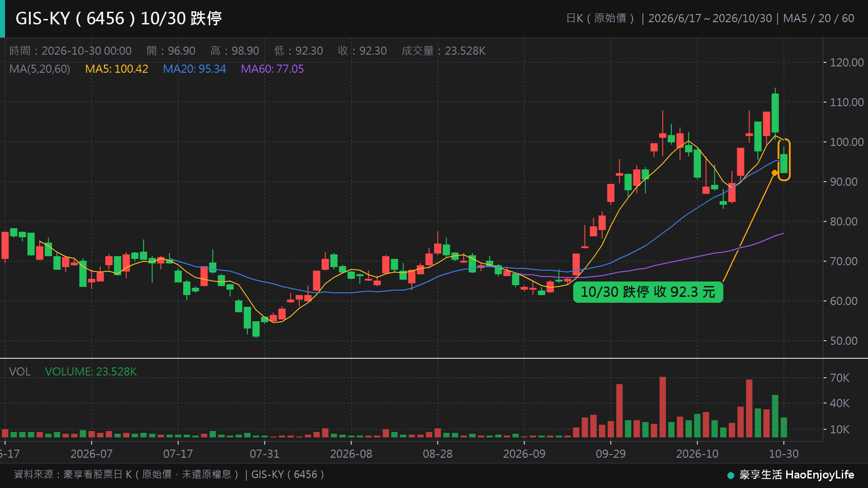Click the 成交量:23.528K value
868x488 pixels.
pyautogui.click(x=443, y=51)
